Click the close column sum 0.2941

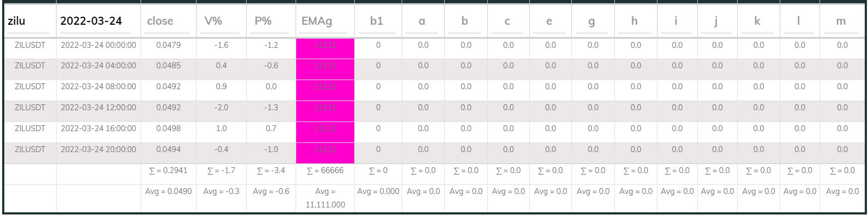[168, 171]
